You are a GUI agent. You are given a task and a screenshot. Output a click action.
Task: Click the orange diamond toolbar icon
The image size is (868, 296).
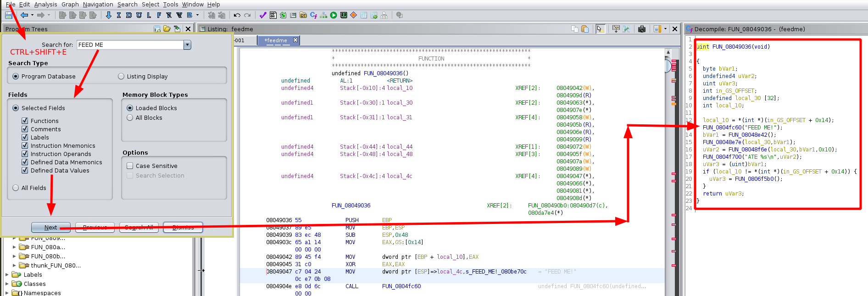pos(354,15)
